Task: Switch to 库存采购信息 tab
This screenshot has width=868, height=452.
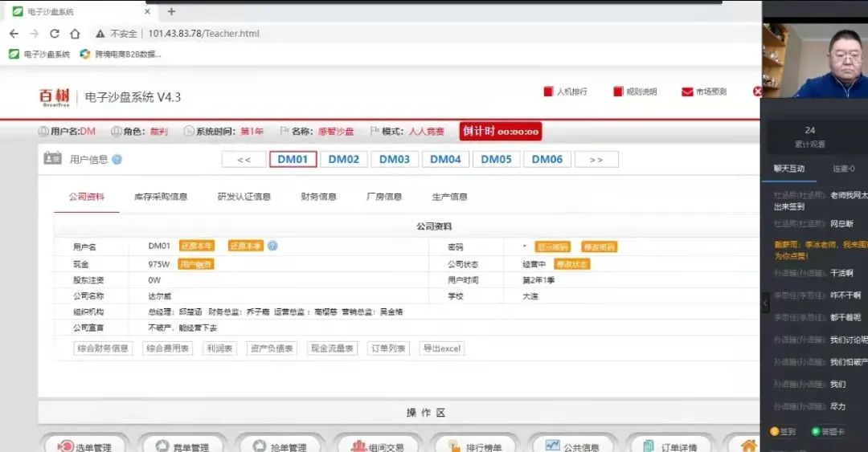Action: click(x=161, y=197)
